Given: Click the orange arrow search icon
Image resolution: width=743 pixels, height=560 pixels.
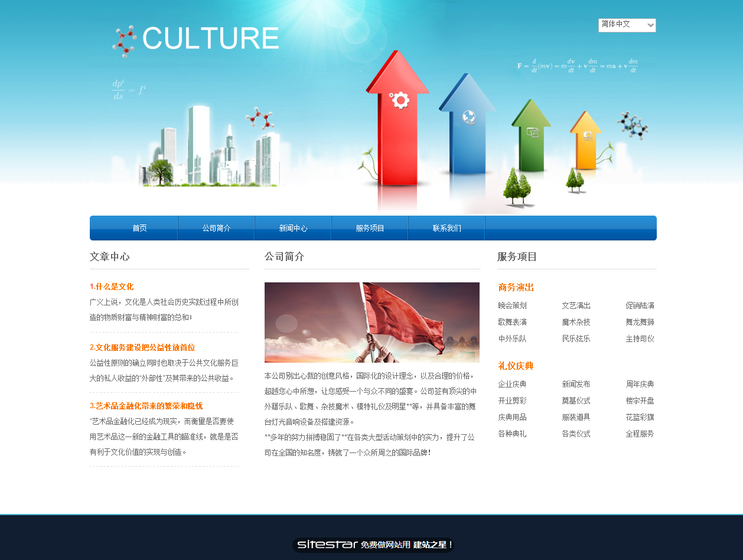Looking at the screenshot, I should 588,135.
